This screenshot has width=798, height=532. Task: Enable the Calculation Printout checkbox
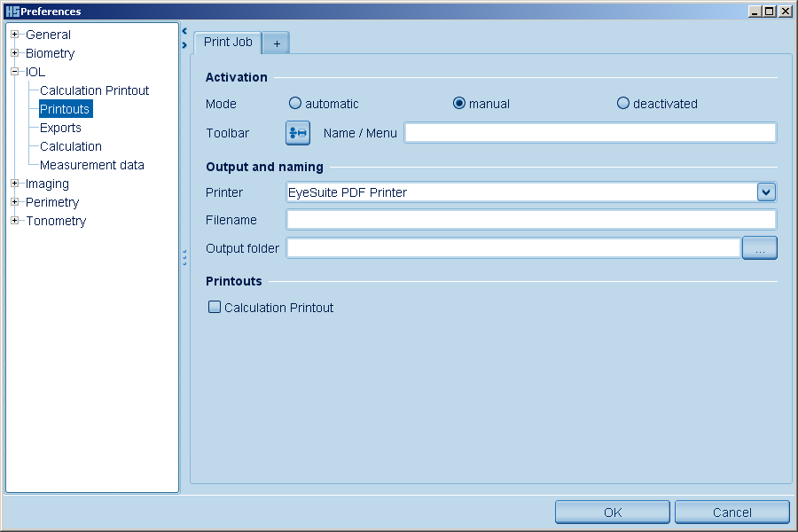pyautogui.click(x=214, y=308)
